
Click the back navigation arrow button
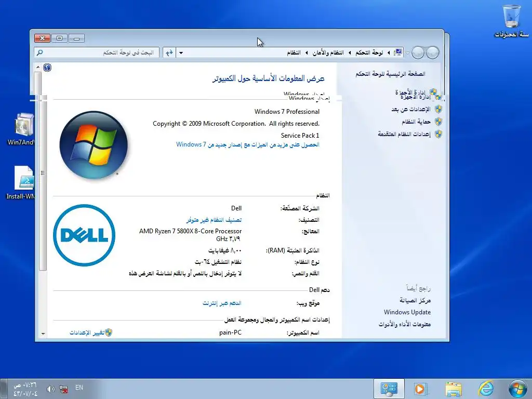point(433,52)
